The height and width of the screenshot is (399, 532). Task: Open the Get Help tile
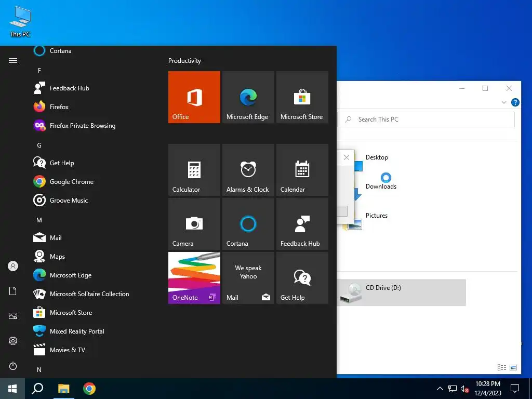[302, 278]
